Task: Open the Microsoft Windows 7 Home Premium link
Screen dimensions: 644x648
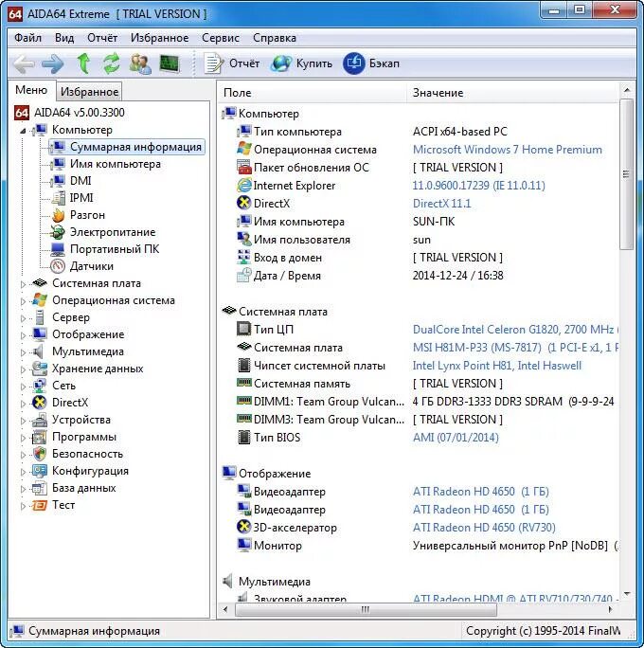Action: [x=508, y=150]
